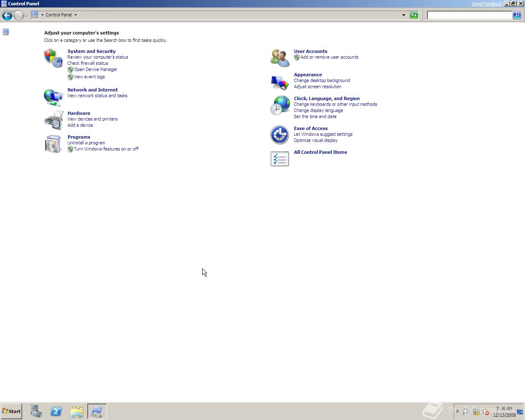Click the green Refresh button beside address bar
The image size is (525, 420).
coord(414,15)
